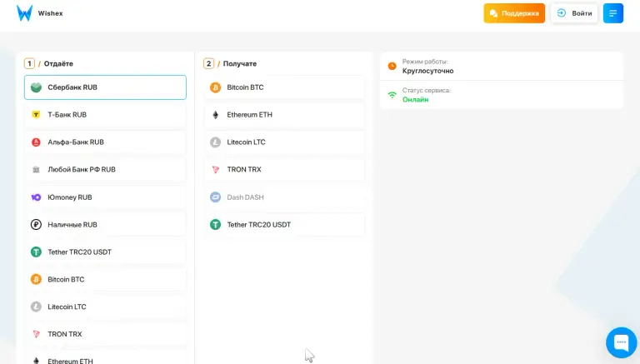Click the orange clock icon by Режим работы
This screenshot has width=640, height=364.
[392, 66]
